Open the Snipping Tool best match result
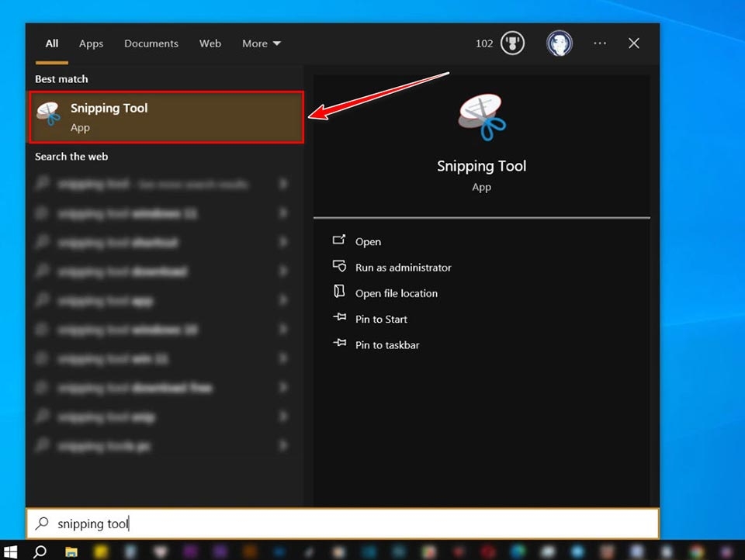745x560 pixels. 166,117
